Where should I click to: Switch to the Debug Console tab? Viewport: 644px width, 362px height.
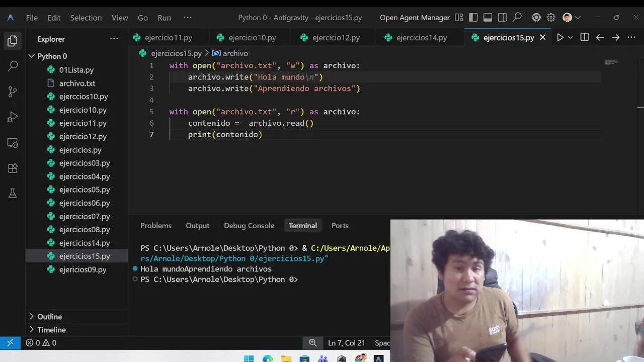tap(249, 226)
